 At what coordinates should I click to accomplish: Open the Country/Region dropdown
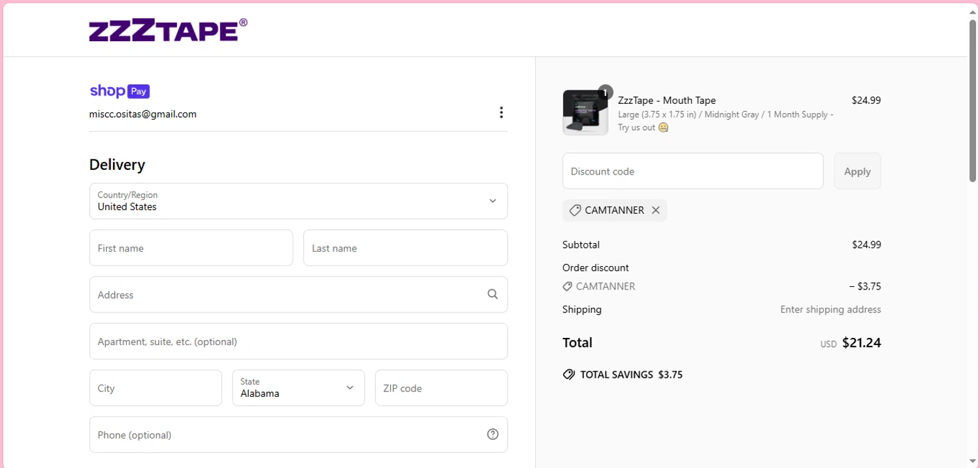pos(299,201)
